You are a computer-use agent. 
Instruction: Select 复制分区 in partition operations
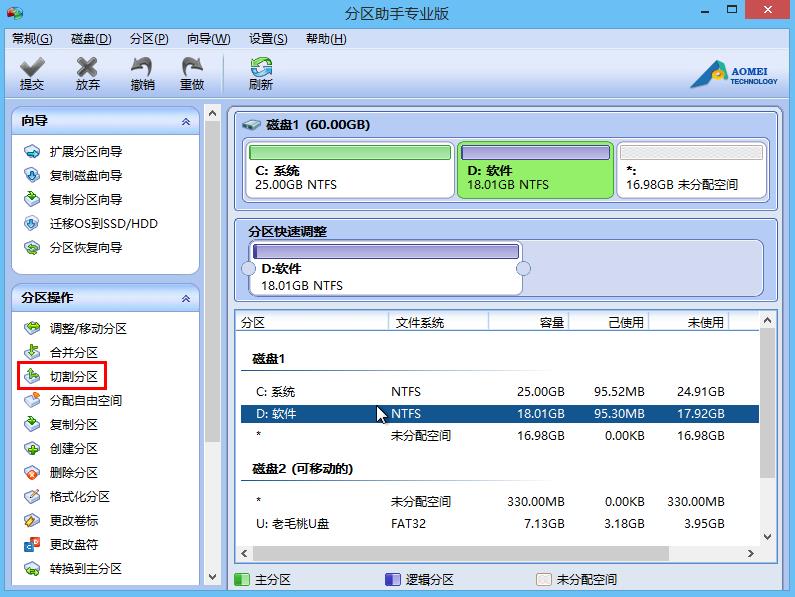coord(61,424)
